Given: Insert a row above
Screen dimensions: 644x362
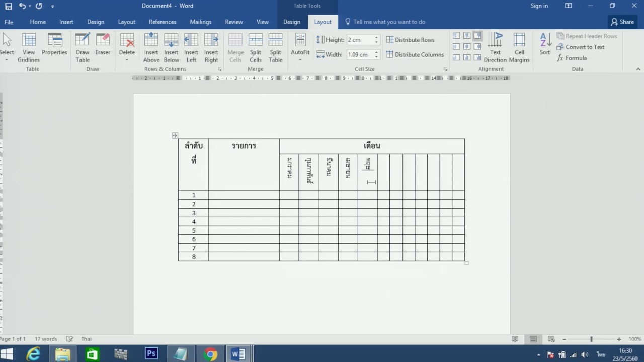Looking at the screenshot, I should click(x=151, y=48).
